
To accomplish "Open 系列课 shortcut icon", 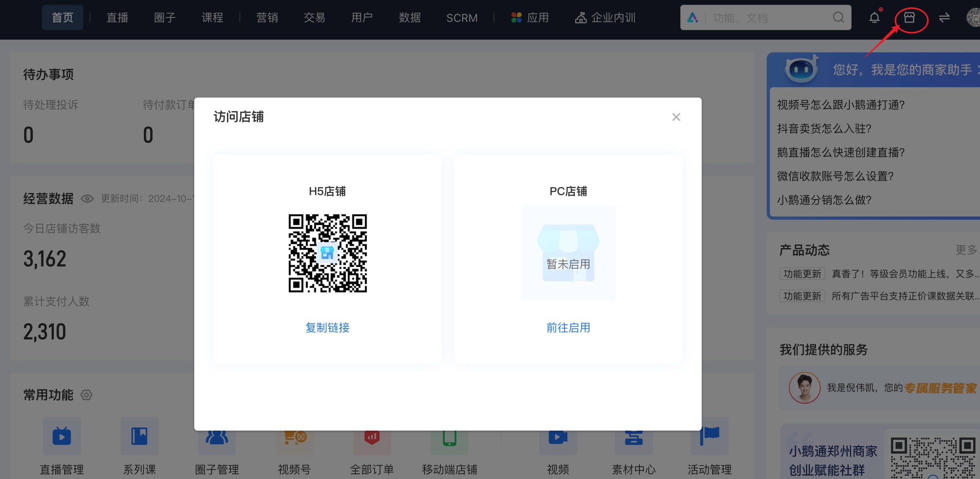I will coord(140,436).
